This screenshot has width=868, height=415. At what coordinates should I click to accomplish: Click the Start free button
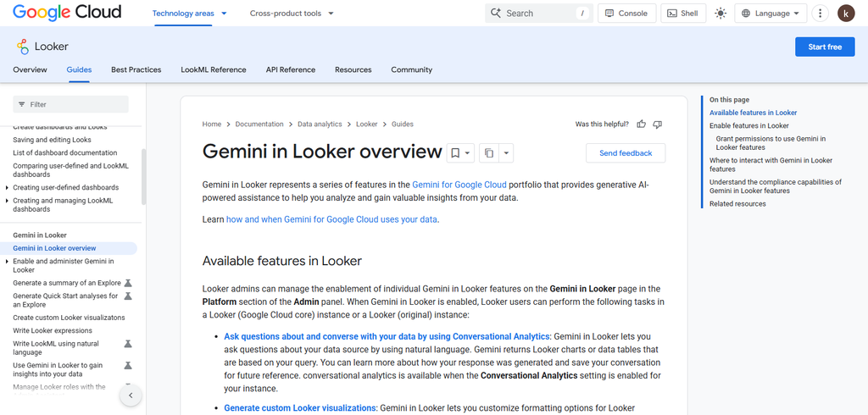tap(825, 47)
